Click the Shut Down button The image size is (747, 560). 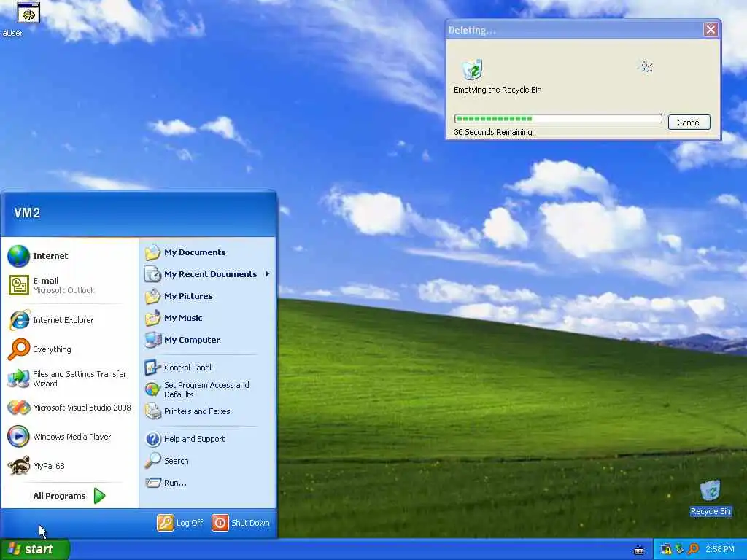(x=241, y=523)
